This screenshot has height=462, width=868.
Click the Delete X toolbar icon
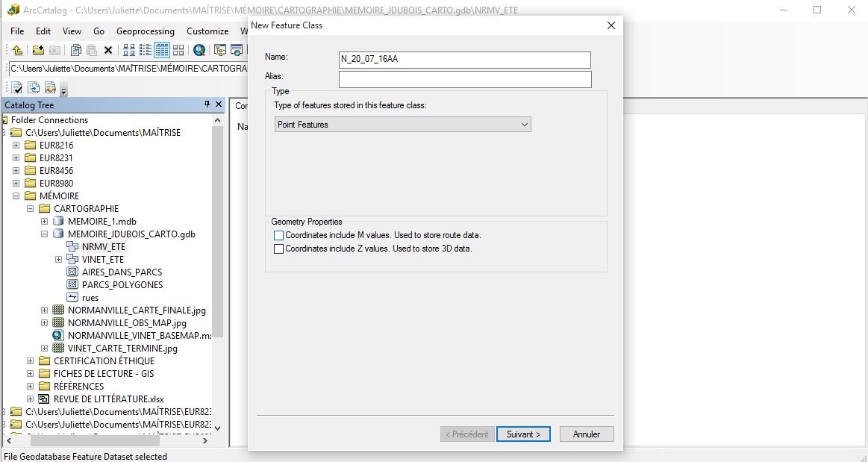tap(108, 50)
